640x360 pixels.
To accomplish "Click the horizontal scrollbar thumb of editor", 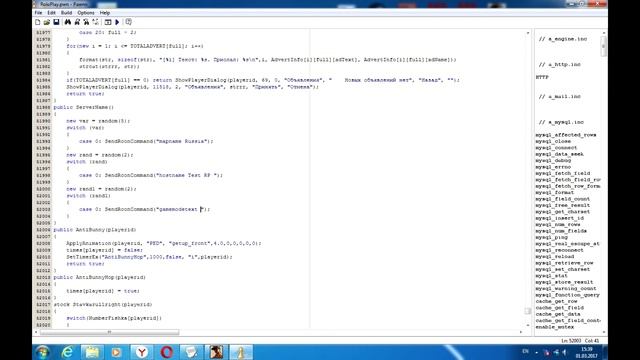I will click(109, 332).
